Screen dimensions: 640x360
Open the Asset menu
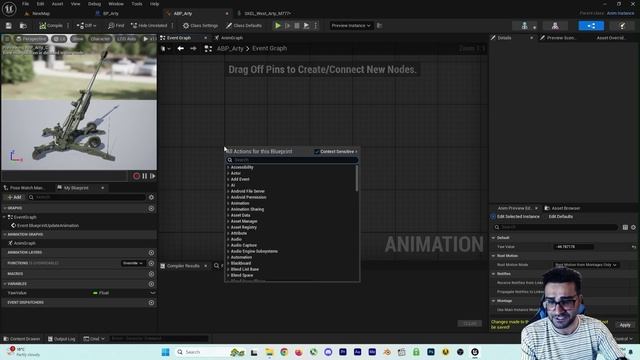pyautogui.click(x=57, y=4)
